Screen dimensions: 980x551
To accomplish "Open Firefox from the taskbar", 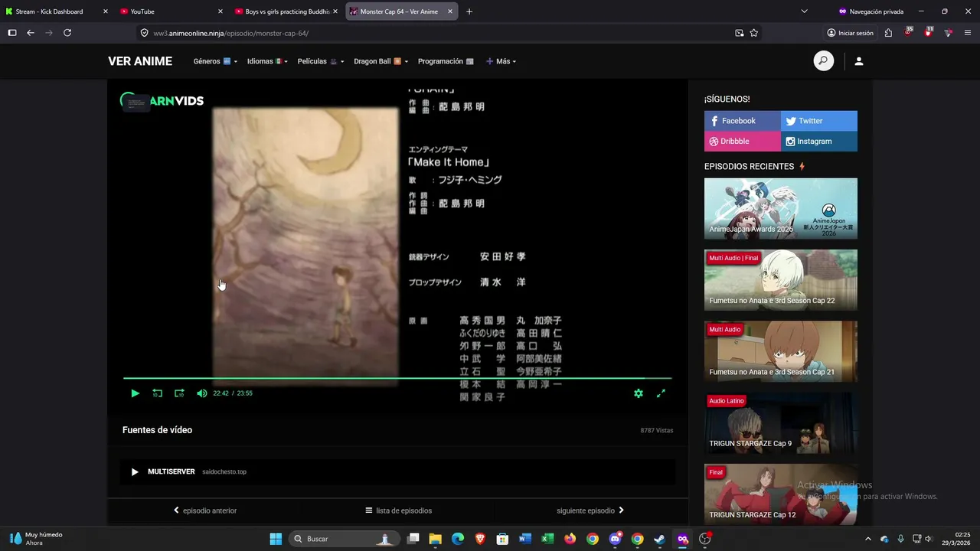I will pos(570,539).
